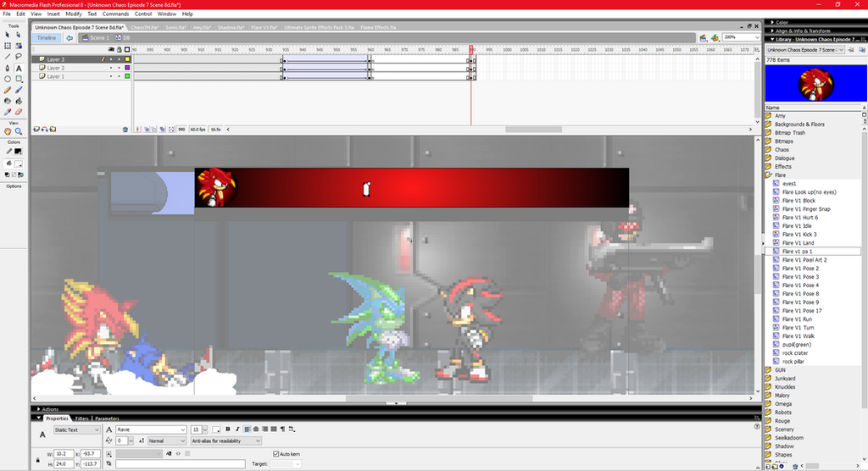
Task: Open the Modify menu
Action: 74,14
